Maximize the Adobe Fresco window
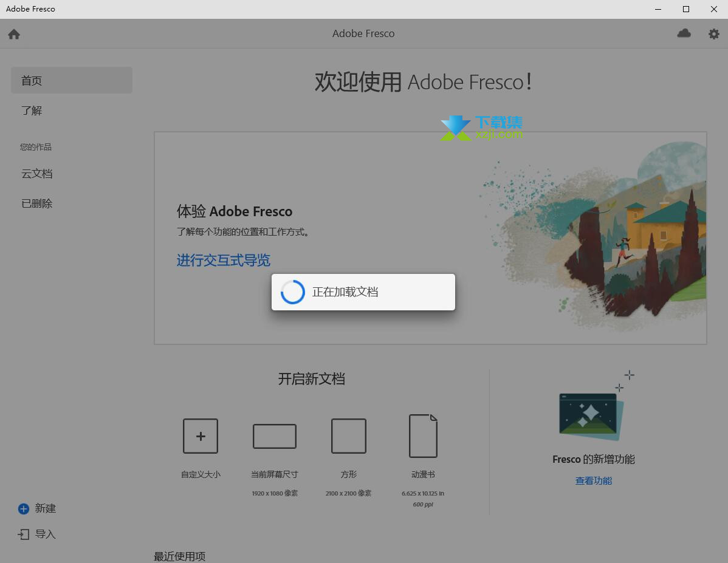Image resolution: width=728 pixels, height=563 pixels. point(685,9)
